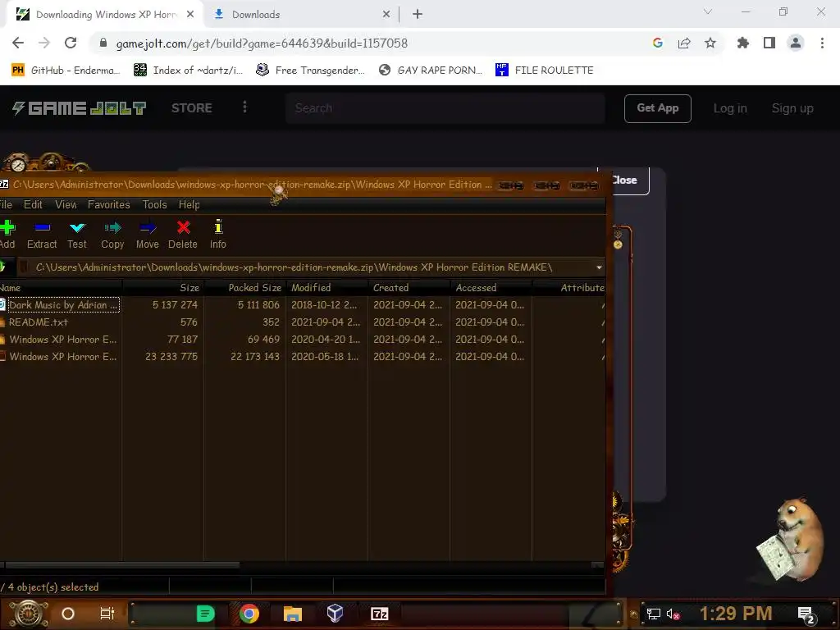Open the FILE ROULETTE bookmark
This screenshot has height=630, width=840.
[545, 71]
